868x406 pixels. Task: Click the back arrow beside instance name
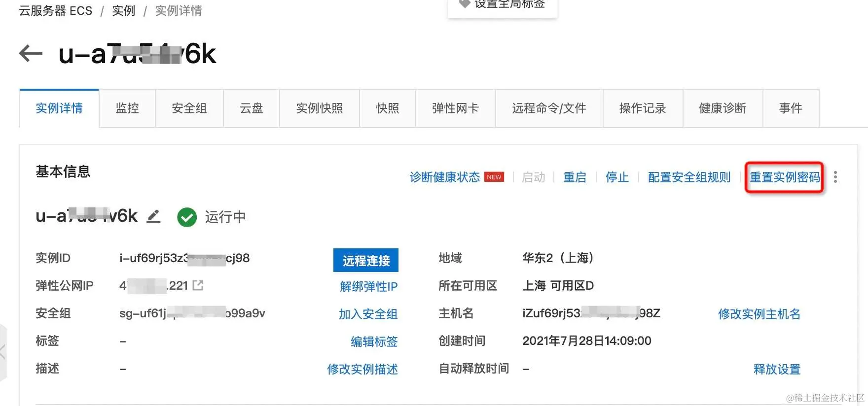(31, 53)
